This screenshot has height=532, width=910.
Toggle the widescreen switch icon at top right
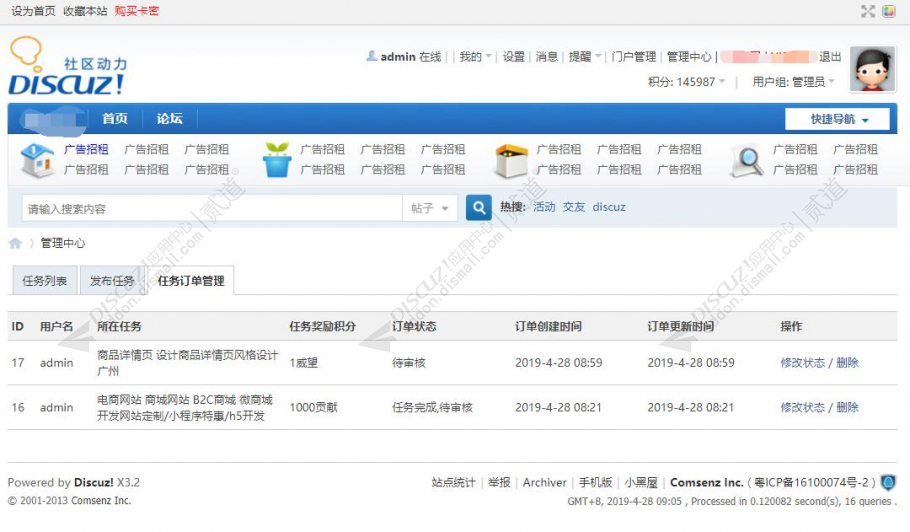(x=868, y=11)
